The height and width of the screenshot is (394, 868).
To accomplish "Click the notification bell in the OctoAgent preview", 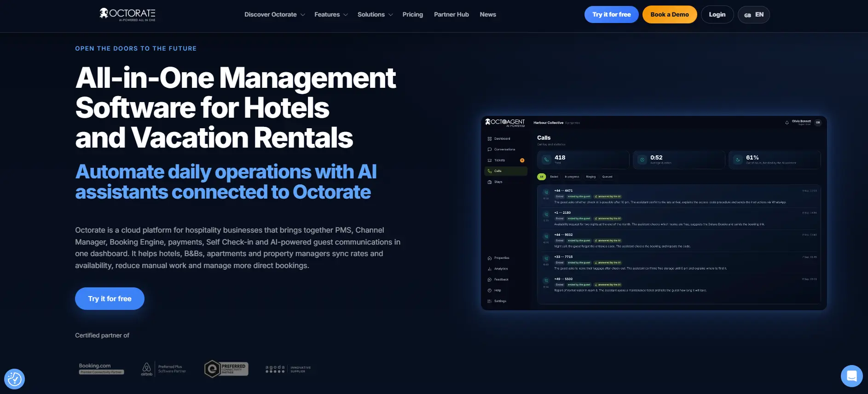I will (x=787, y=123).
